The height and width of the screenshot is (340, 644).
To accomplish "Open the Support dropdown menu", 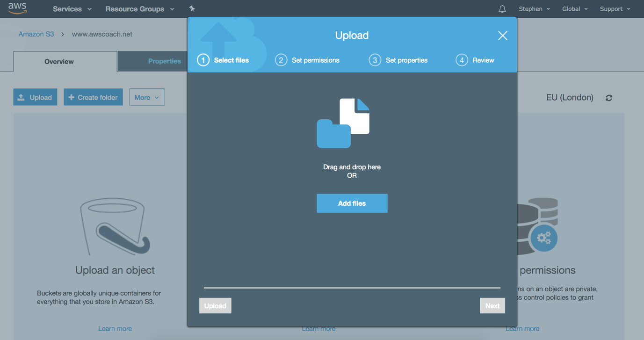I will click(615, 9).
